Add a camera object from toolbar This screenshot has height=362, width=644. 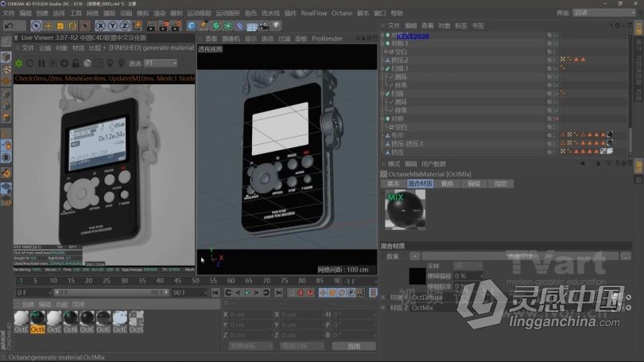point(264,26)
